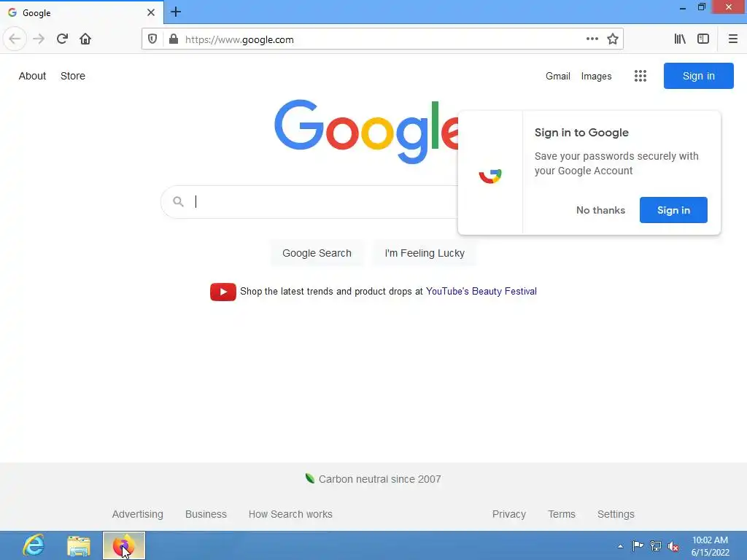
Task: View site security padlock information
Action: 174,39
